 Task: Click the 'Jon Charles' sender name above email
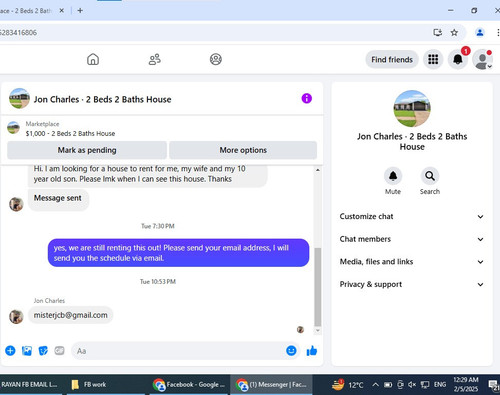(x=49, y=301)
